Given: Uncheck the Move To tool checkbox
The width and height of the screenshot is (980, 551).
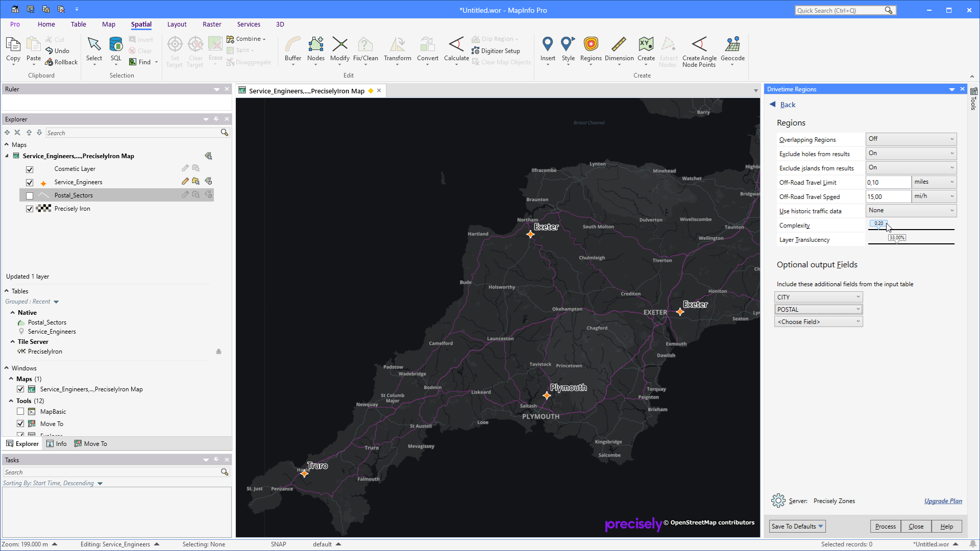Looking at the screenshot, I should click(x=20, y=424).
